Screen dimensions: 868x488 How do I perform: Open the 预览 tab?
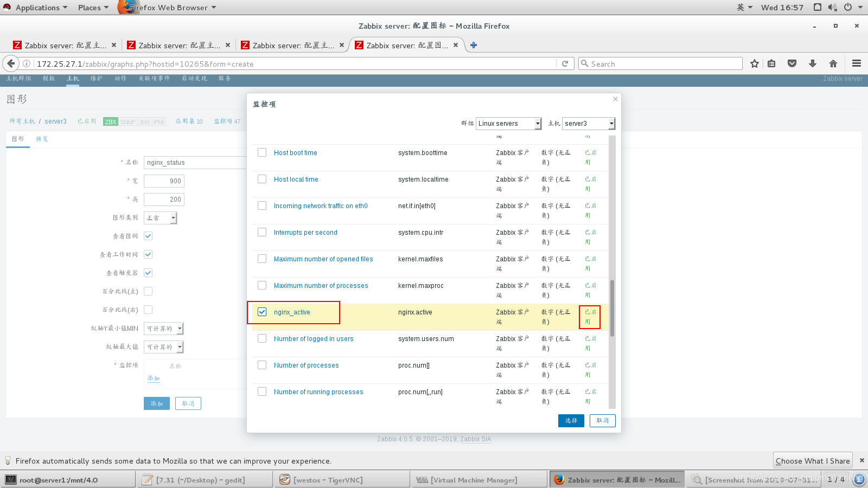coord(42,139)
